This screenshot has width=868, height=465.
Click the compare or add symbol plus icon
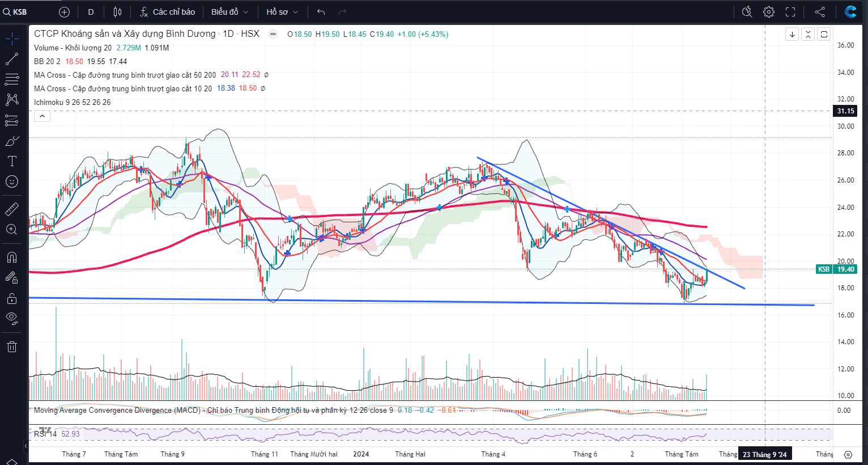[64, 12]
